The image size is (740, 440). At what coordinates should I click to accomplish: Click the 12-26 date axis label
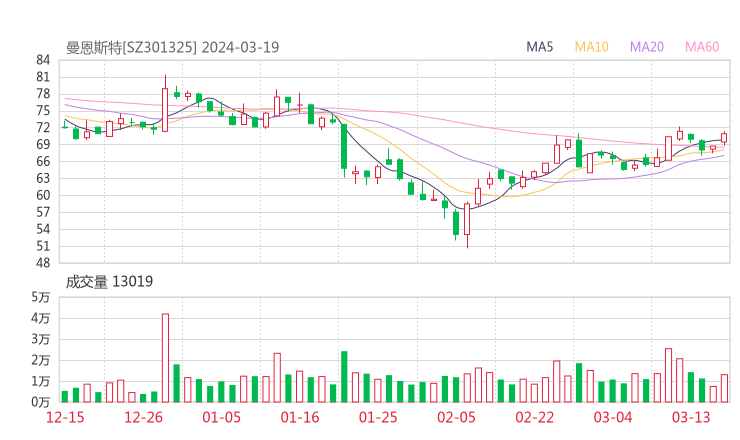point(143,417)
